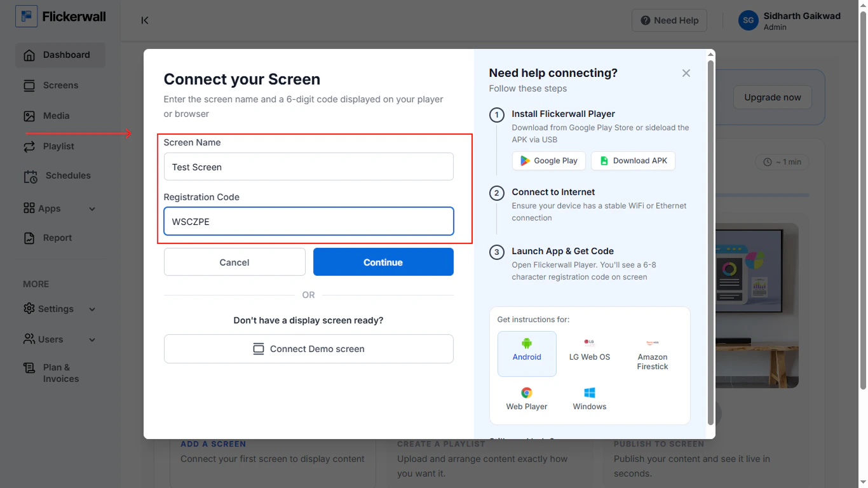Click the SG user avatar

tap(749, 20)
